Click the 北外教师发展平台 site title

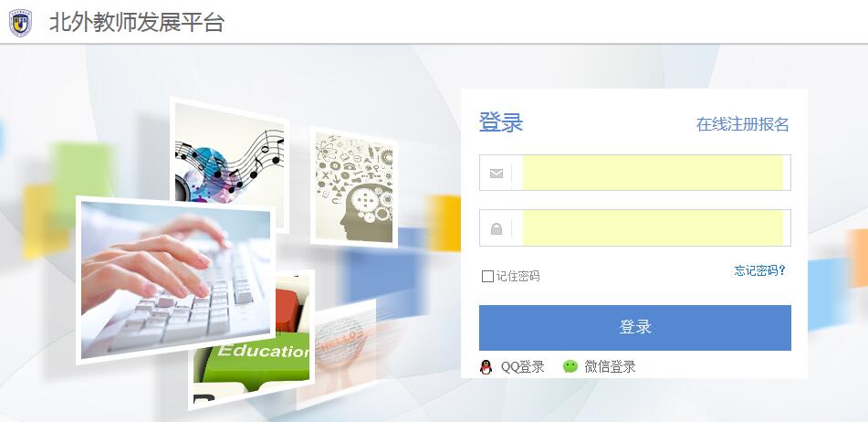click(x=137, y=23)
